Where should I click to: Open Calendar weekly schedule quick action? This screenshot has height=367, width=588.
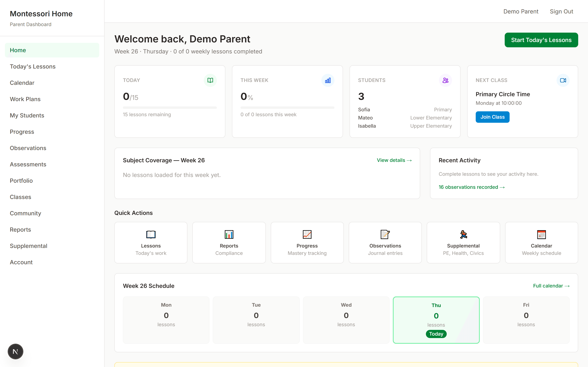pos(541,242)
